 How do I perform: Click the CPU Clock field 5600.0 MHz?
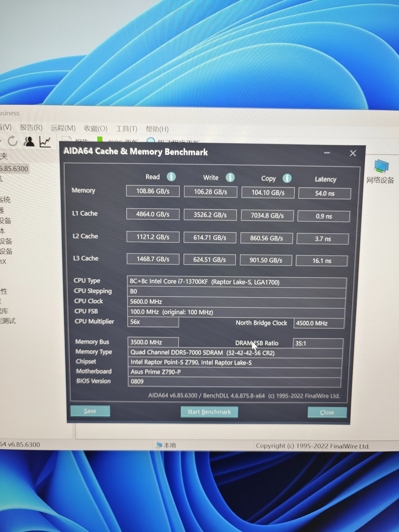tap(236, 302)
